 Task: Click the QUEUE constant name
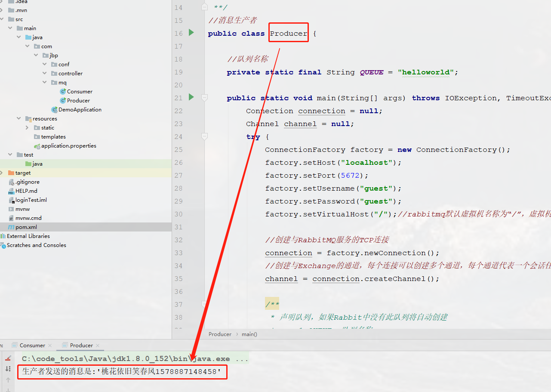click(x=371, y=72)
